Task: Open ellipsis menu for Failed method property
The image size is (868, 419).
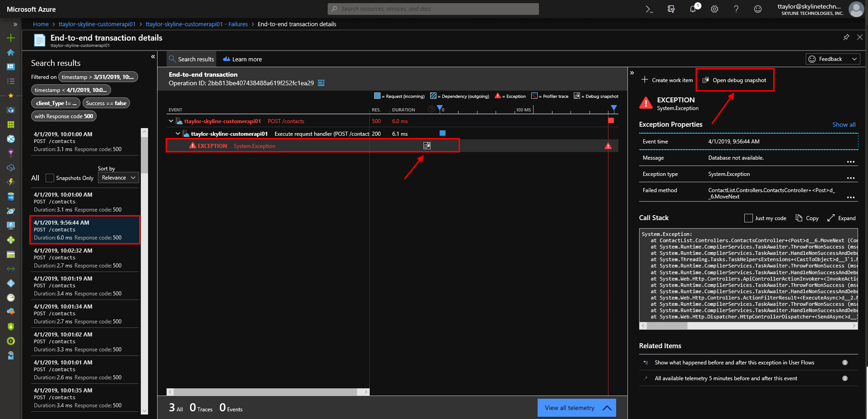Action: (850, 197)
